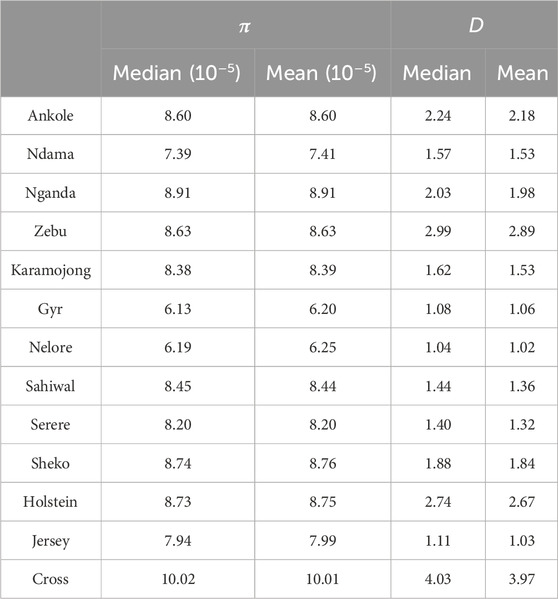Click Gyr π median value 6.13

click(178, 309)
